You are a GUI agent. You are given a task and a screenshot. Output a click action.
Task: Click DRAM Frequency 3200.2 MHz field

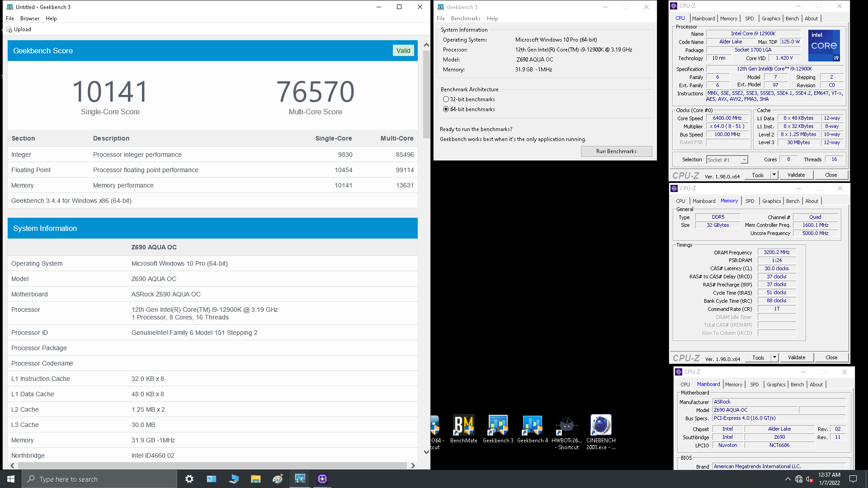pyautogui.click(x=777, y=253)
